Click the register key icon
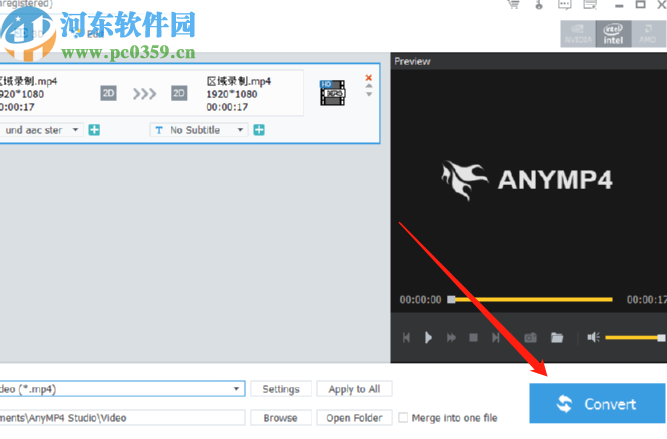Screen dimensions: 667x439 point(539,5)
